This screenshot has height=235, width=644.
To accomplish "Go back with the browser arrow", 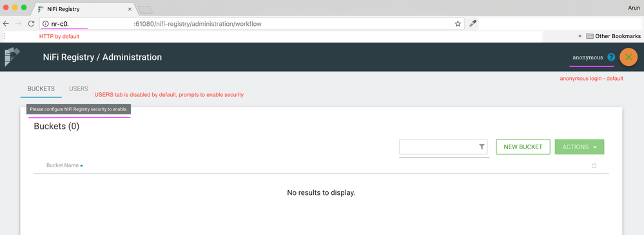I will [x=6, y=24].
